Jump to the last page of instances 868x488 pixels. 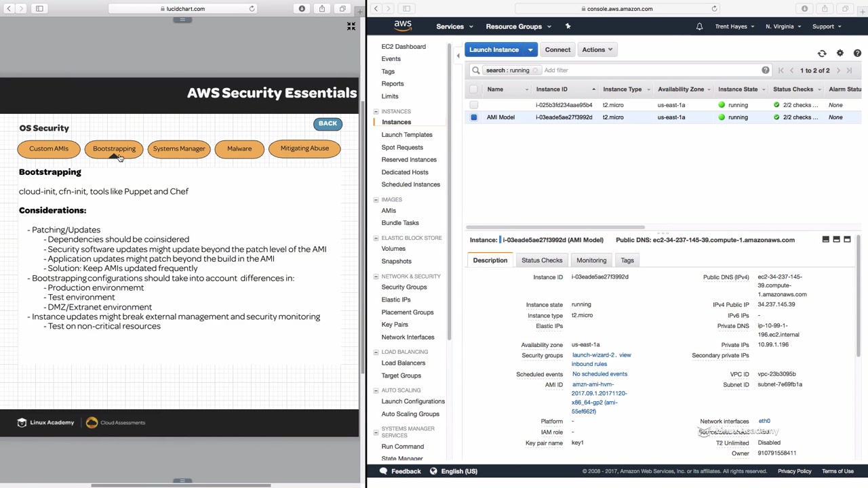coord(849,70)
